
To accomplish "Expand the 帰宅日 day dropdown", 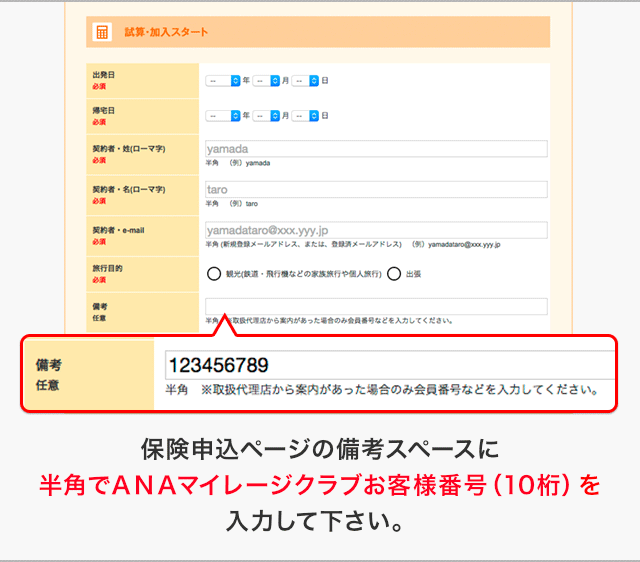I will click(305, 115).
